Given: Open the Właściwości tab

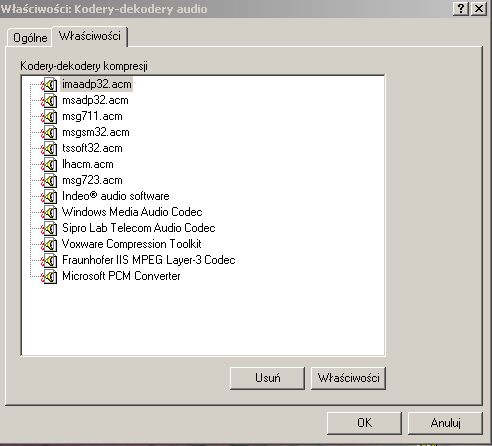Looking at the screenshot, I should point(90,36).
